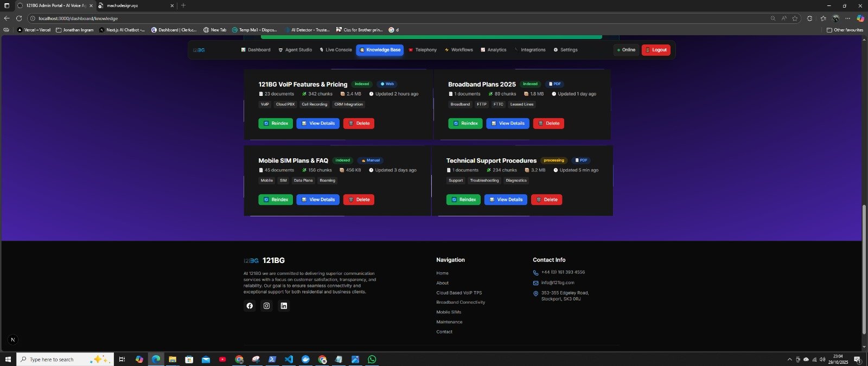Open Windows notification center icon
The width and height of the screenshot is (868, 366).
pos(857,359)
